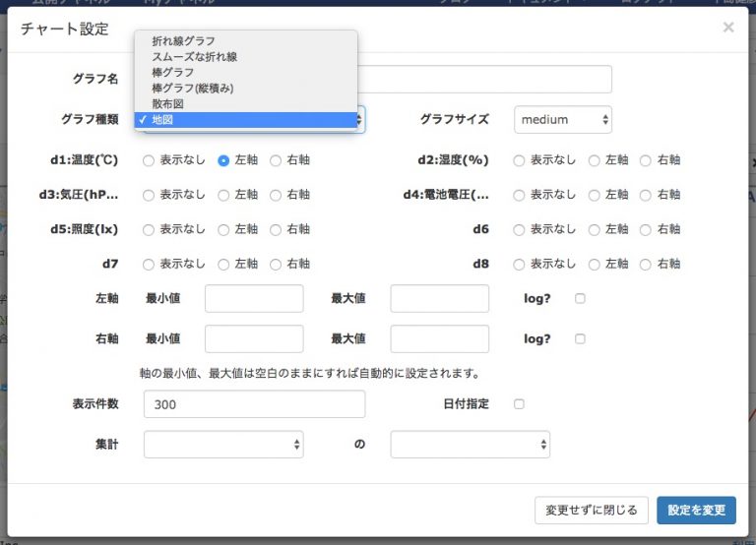Viewport: 756px width, 545px height.
Task: Click 変更せずに閉じる button
Action: tap(591, 510)
